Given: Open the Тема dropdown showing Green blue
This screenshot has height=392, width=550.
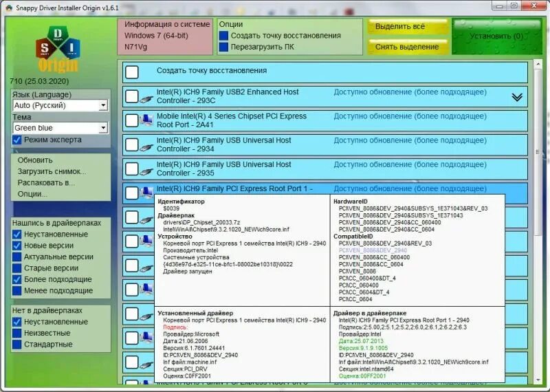Looking at the screenshot, I should [x=60, y=128].
